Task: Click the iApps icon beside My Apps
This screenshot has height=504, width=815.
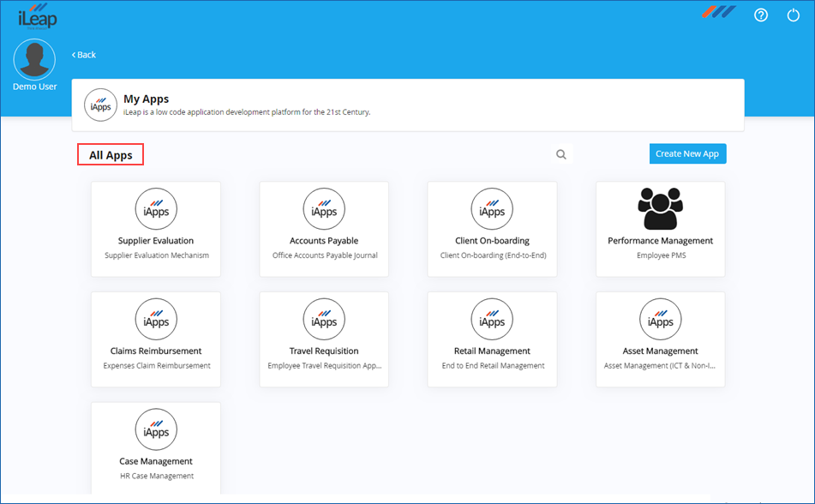Action: pyautogui.click(x=101, y=105)
